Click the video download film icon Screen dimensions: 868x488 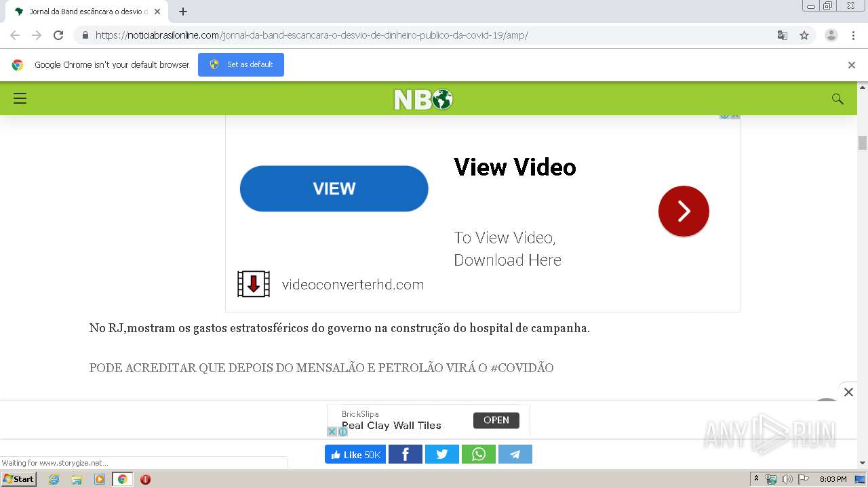click(254, 284)
